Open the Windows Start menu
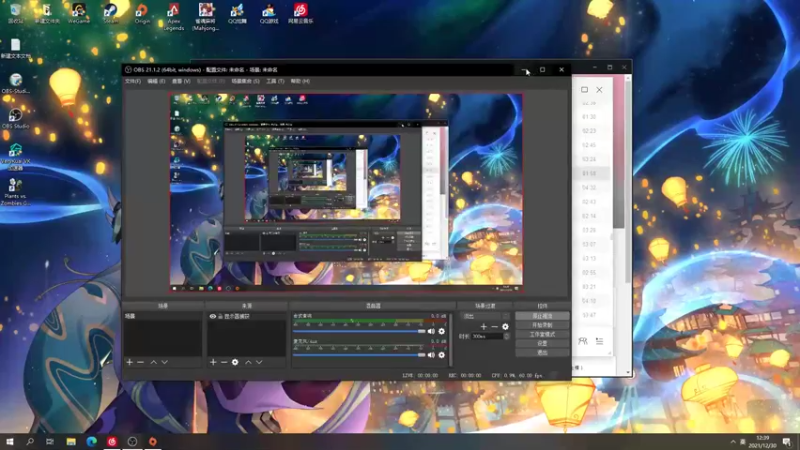The image size is (800, 450). pos(10,441)
